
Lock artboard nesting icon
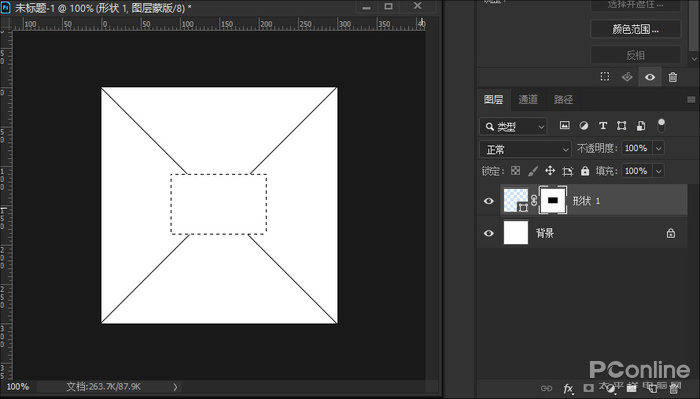click(x=567, y=171)
